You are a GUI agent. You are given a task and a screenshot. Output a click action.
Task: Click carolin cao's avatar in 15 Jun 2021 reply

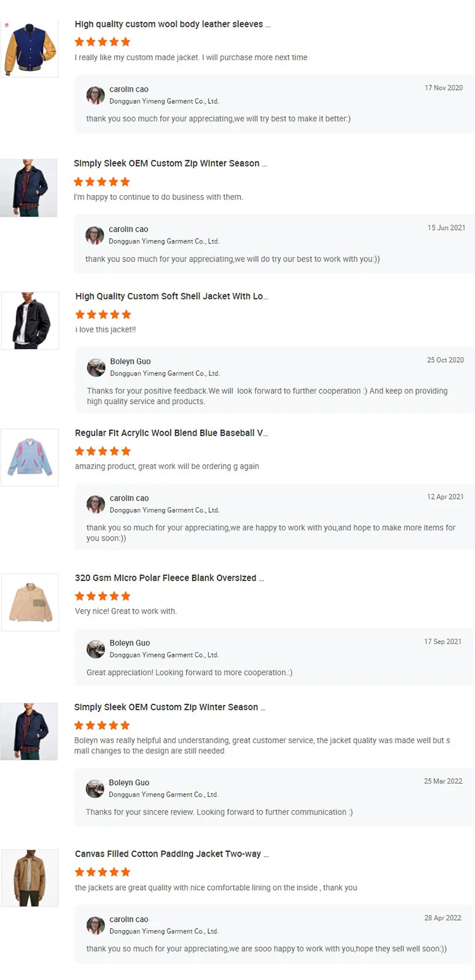pyautogui.click(x=95, y=236)
